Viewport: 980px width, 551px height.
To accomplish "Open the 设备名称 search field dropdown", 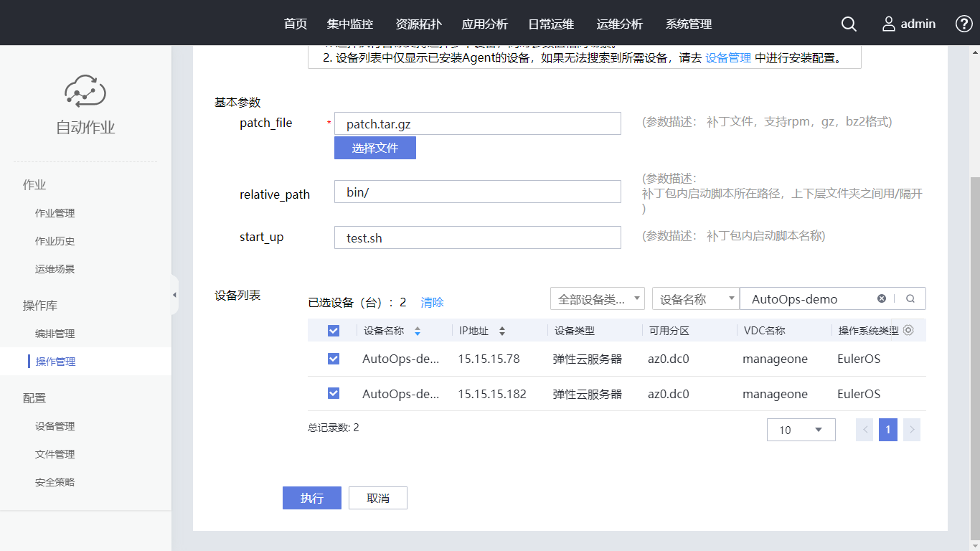I will pyautogui.click(x=695, y=299).
